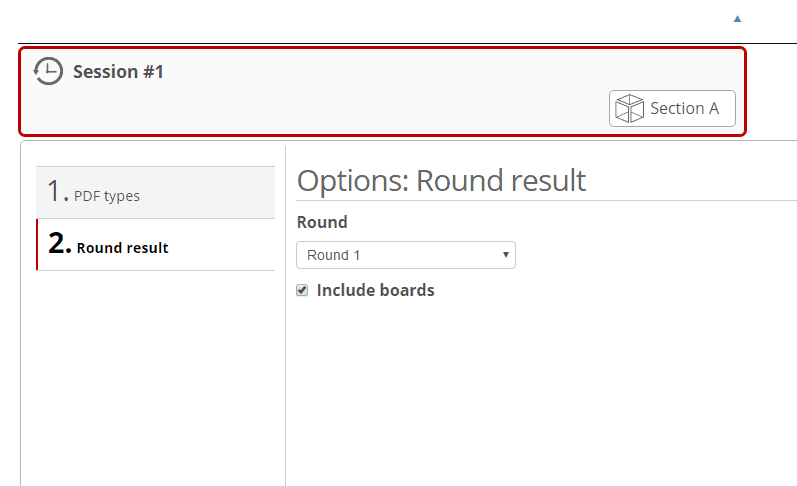The image size is (797, 486).
Task: Switch to the PDF types step
Action: click(107, 196)
